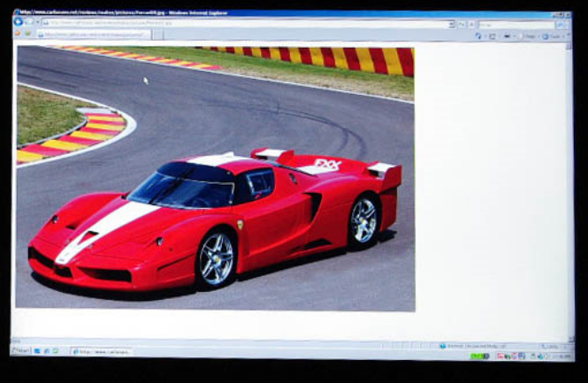Click the third Quick Launch icon

pyautogui.click(x=56, y=351)
